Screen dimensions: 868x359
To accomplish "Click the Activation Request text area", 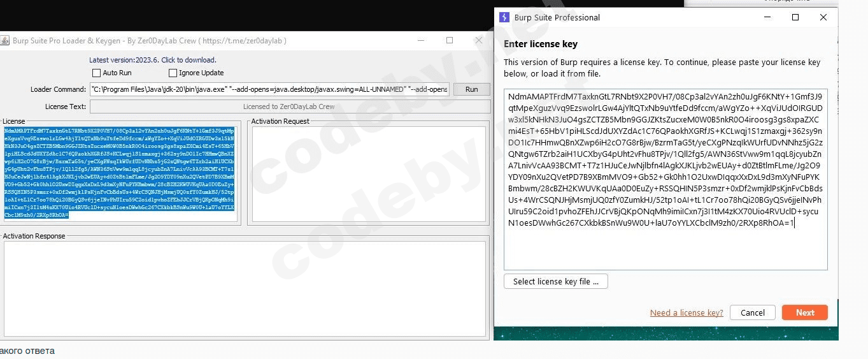I will click(368, 173).
